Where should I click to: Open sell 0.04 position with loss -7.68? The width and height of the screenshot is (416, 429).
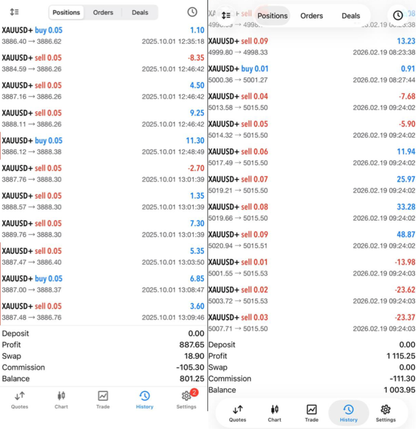(312, 102)
